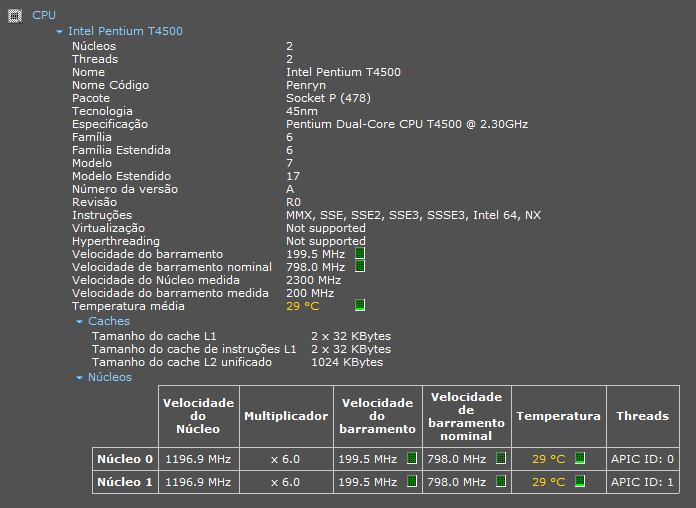Click Núcleo 0 nominal bus speed graph icon
Image resolution: width=696 pixels, height=508 pixels.
point(501,458)
